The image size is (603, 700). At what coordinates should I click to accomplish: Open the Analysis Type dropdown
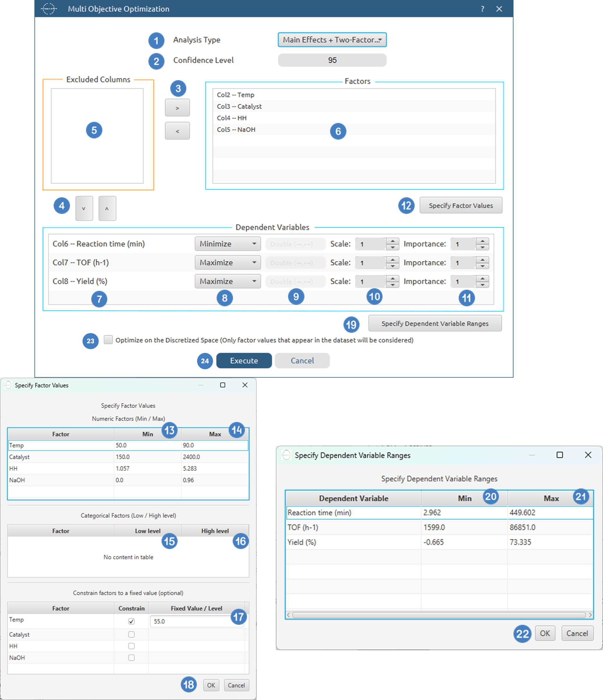coord(332,40)
